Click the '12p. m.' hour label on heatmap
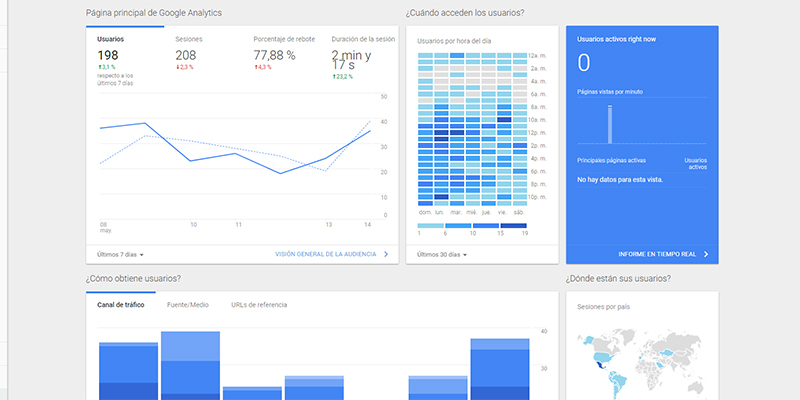 point(537,133)
